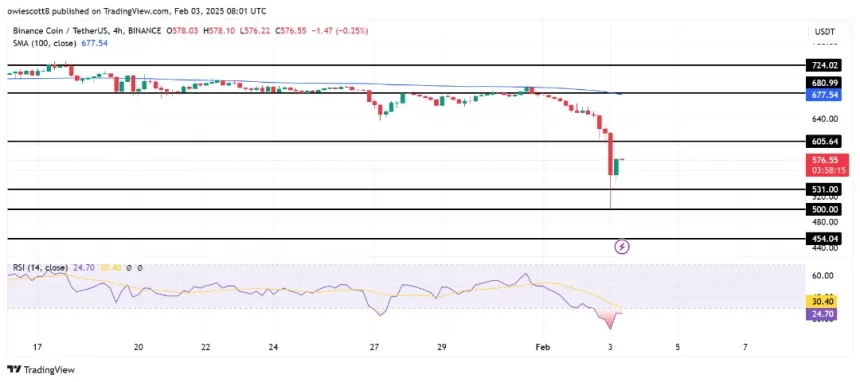860x382 pixels.
Task: Click the 20 date axis label
Action: click(x=139, y=347)
